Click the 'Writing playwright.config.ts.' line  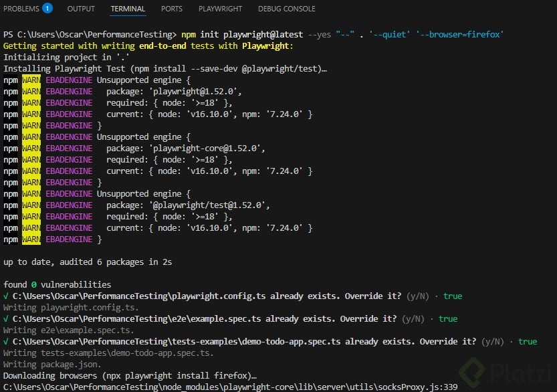point(71,308)
